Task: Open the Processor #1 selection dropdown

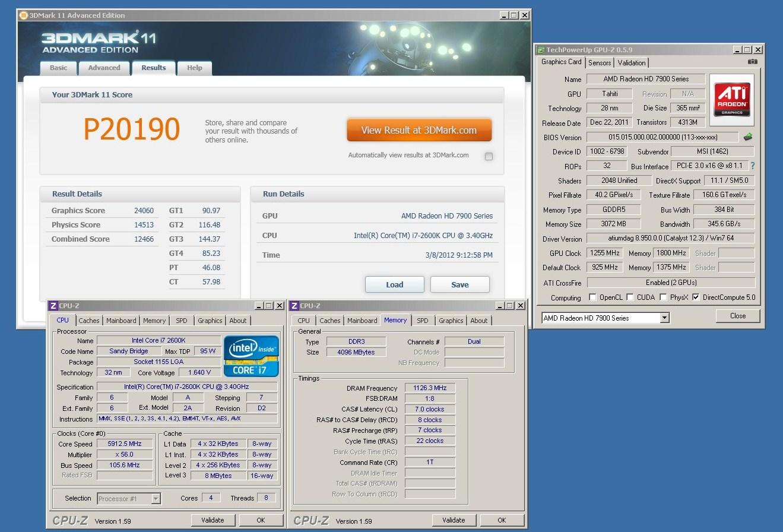Action: point(156,499)
